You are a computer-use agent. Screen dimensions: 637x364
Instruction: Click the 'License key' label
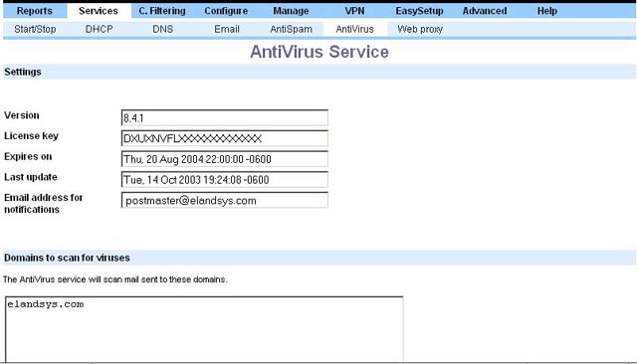pyautogui.click(x=31, y=136)
